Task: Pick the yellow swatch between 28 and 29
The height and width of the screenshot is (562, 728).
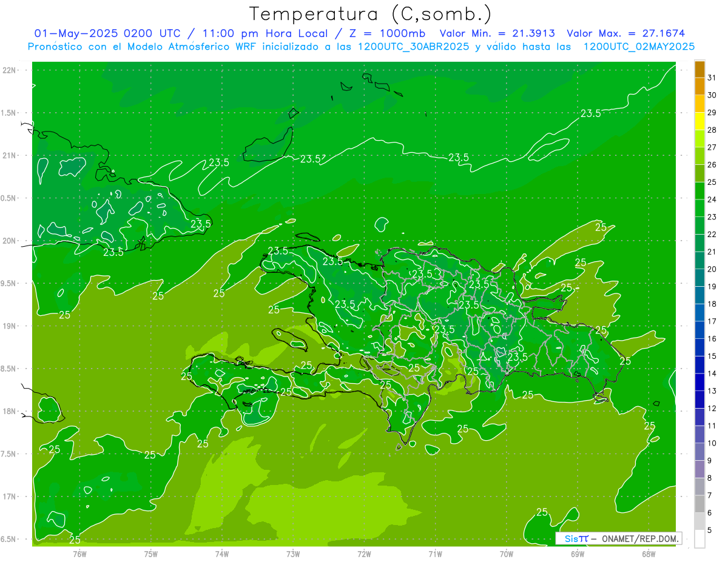Action: pos(699,121)
